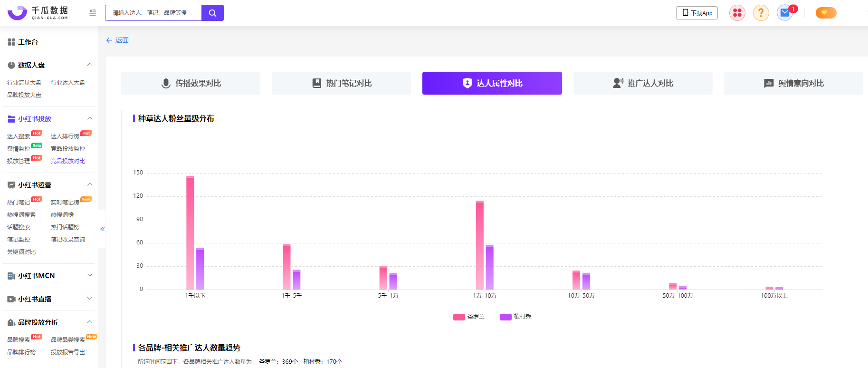Screen dimensions: 868x368
Task: Click the chart bubble icon on 舆情意向对比
Action: coord(769,83)
